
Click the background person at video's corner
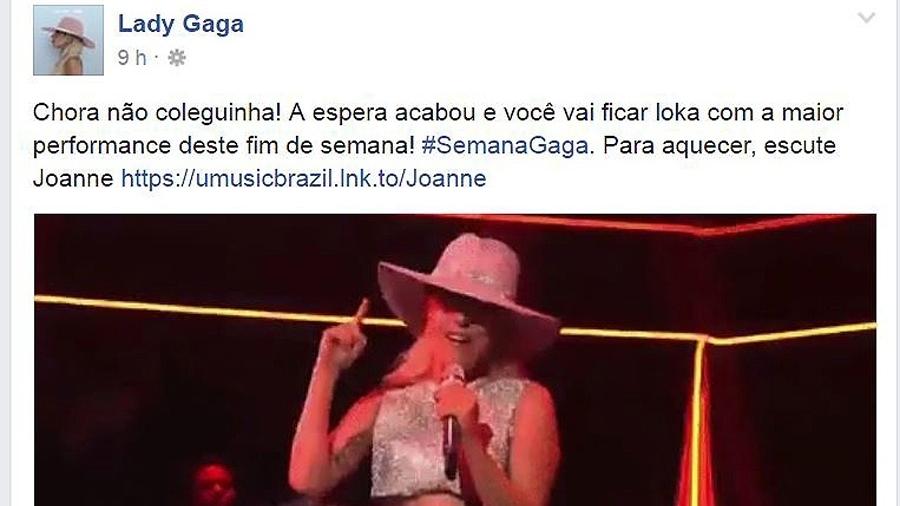pyautogui.click(x=214, y=483)
